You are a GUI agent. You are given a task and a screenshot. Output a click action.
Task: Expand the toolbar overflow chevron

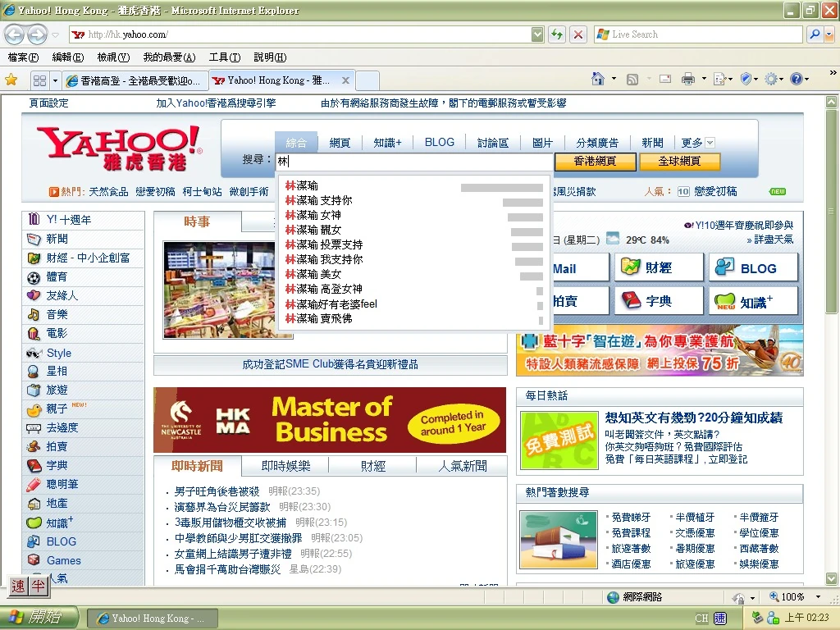tap(833, 72)
